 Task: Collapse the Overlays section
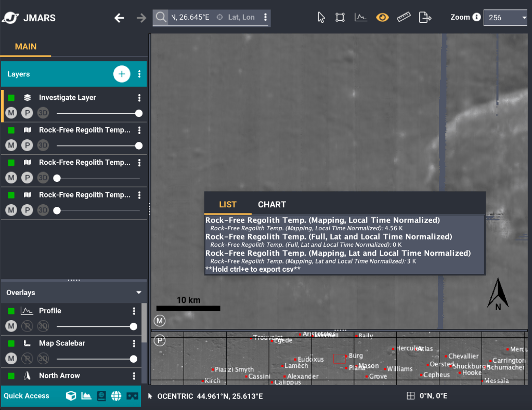click(x=139, y=293)
